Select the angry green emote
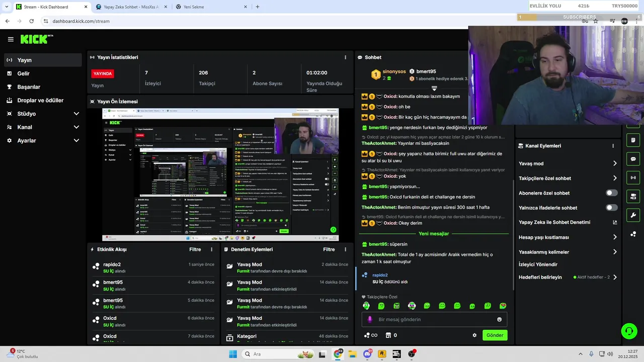 coord(396,306)
